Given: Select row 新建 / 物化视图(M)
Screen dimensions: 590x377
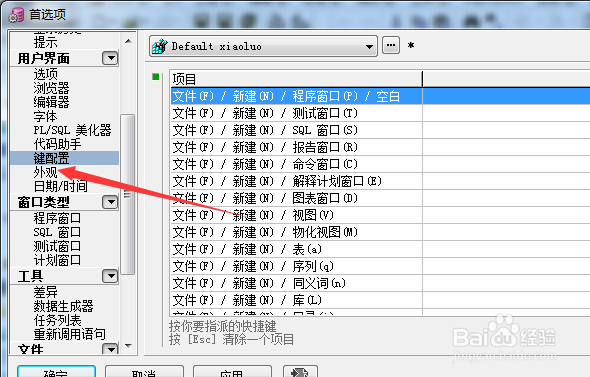Looking at the screenshot, I should pos(297,232).
